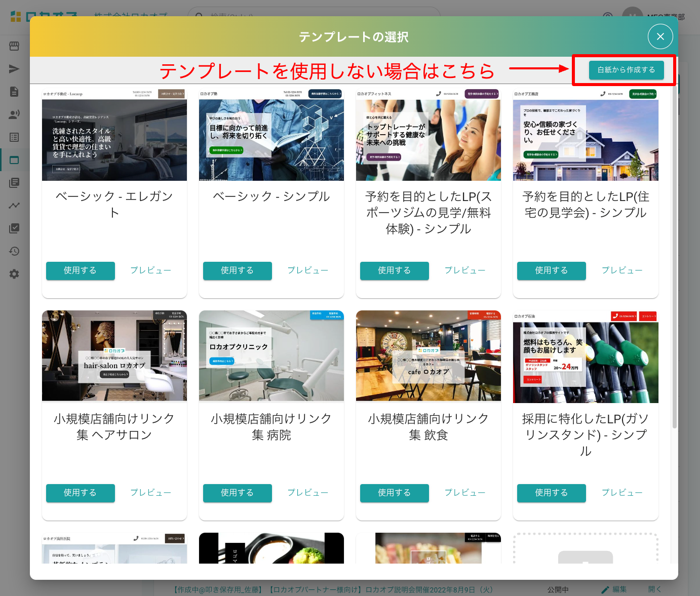Open preview of リンク集 病院 template
Image resolution: width=700 pixels, height=596 pixels.
[x=307, y=493]
